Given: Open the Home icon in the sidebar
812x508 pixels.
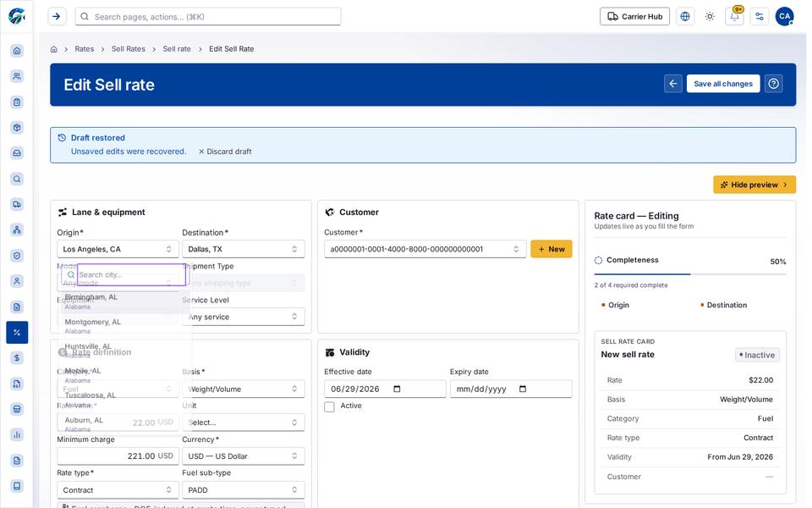Looking at the screenshot, I should [x=17, y=50].
